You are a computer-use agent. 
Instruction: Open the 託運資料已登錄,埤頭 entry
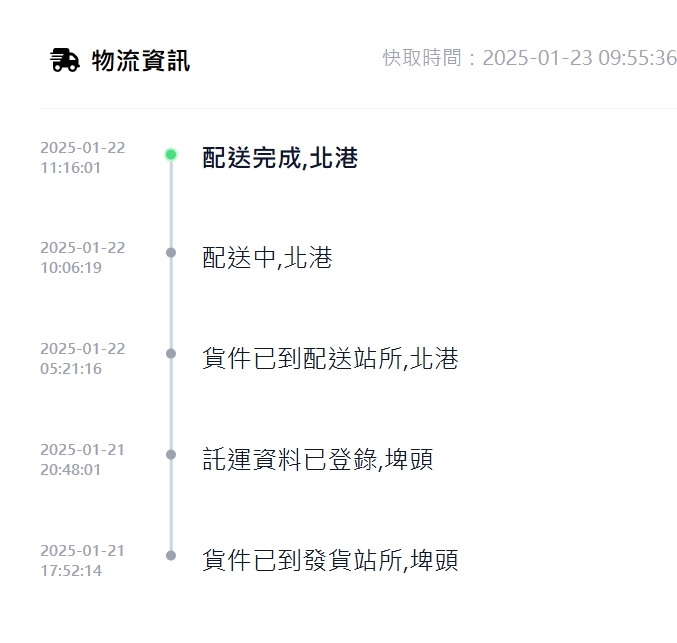click(317, 460)
